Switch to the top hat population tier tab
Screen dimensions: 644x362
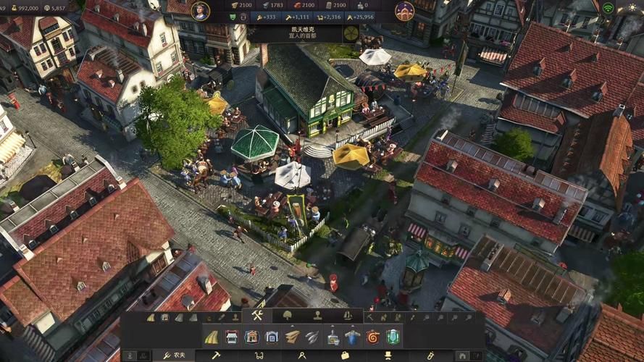pyautogui.click(x=388, y=355)
